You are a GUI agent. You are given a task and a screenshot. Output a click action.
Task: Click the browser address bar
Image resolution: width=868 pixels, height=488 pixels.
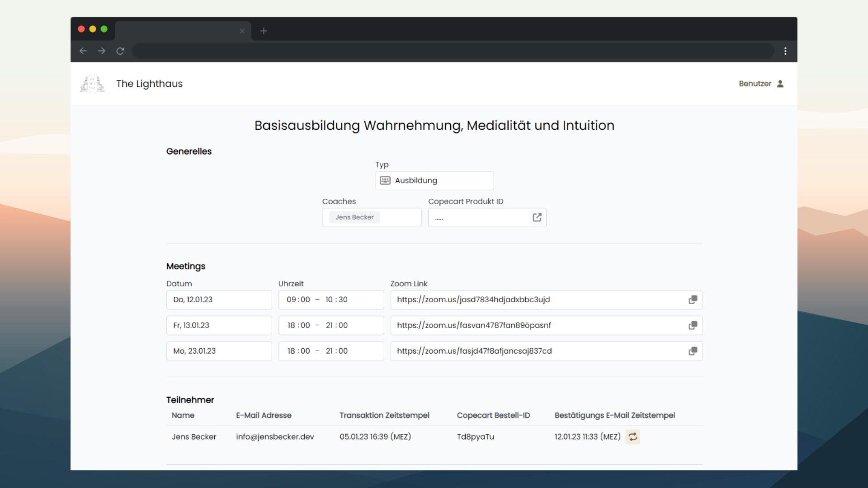point(452,51)
